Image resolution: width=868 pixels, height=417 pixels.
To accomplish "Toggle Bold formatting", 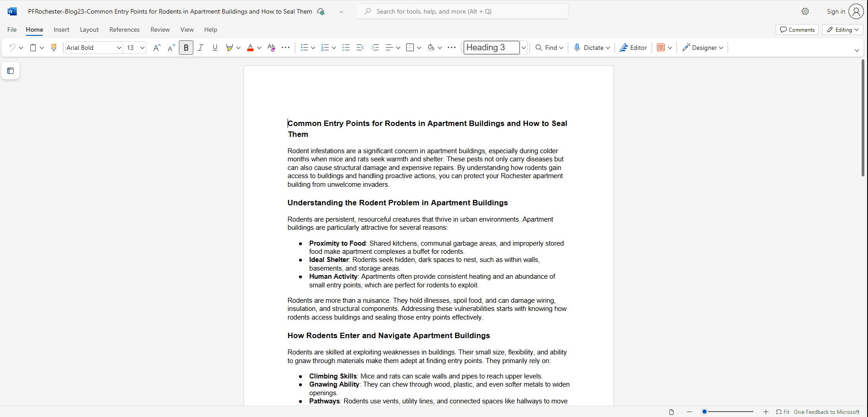I will tap(186, 48).
